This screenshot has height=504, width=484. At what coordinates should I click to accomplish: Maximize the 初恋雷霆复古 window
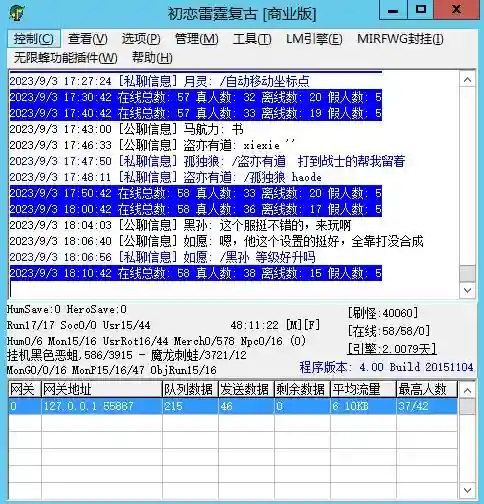point(421,10)
